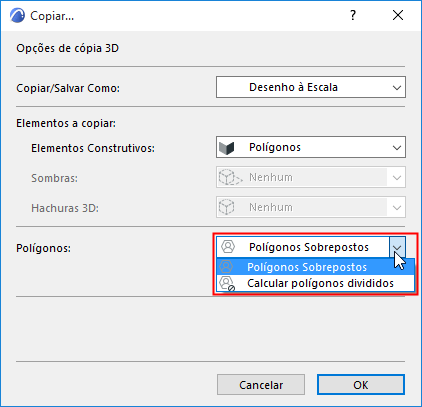Screen dimensions: 422x407
Task: Open the help question mark button
Action: [x=353, y=15]
